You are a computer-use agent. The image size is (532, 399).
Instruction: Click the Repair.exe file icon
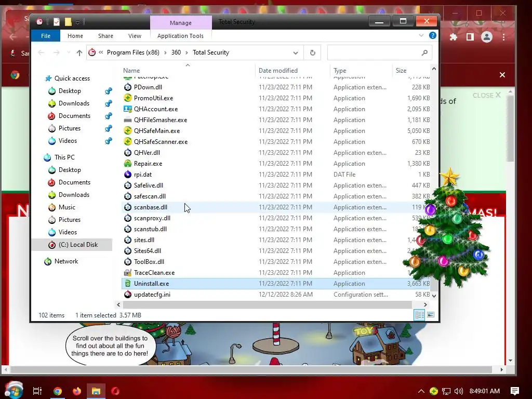point(128,164)
